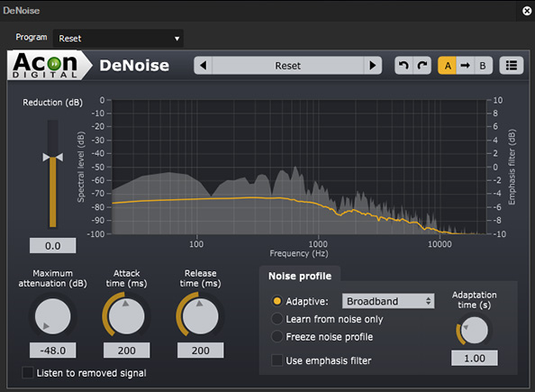The width and height of the screenshot is (535, 392).
Task: Click the 10000 frequency axis tick label
Action: [x=440, y=244]
